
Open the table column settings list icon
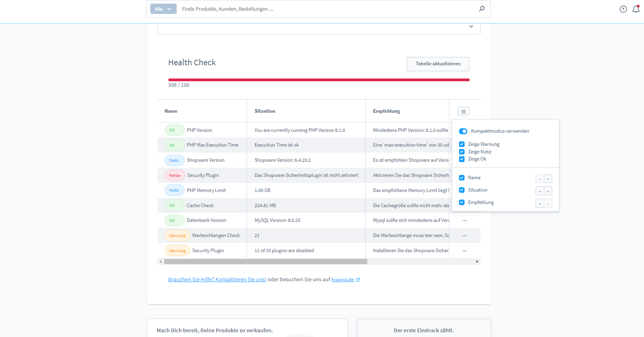463,112
